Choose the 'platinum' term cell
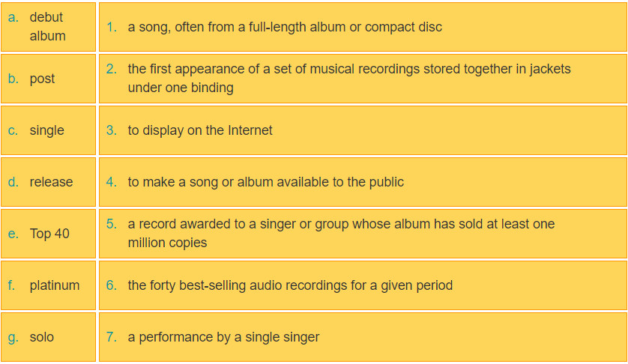Screen dimensions: 628x364 [x=54, y=285]
